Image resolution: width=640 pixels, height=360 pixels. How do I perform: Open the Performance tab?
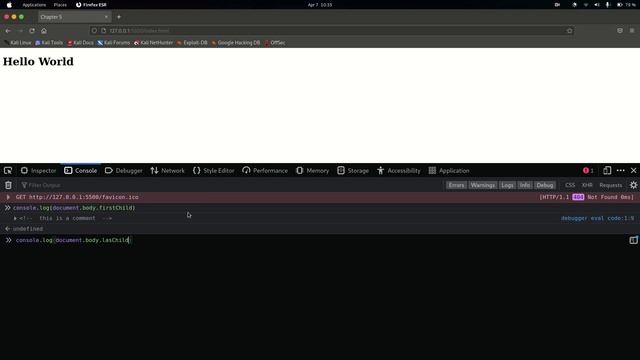tap(265, 171)
